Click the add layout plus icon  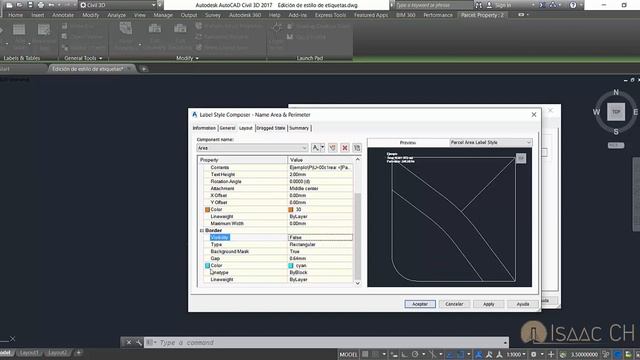point(78,352)
